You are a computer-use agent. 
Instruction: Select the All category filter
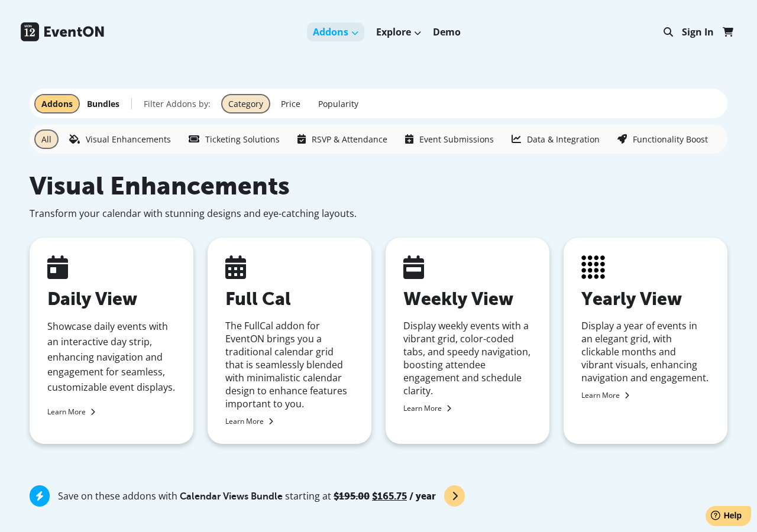coord(46,139)
